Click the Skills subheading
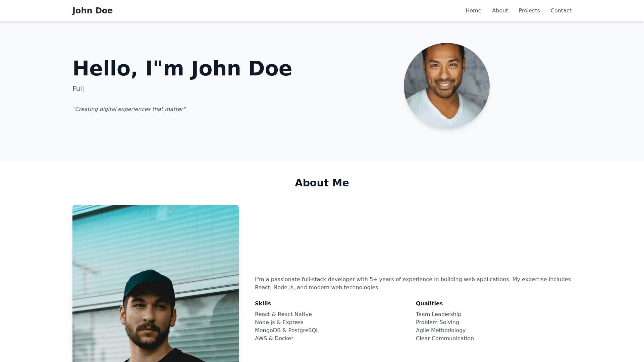 [x=263, y=304]
